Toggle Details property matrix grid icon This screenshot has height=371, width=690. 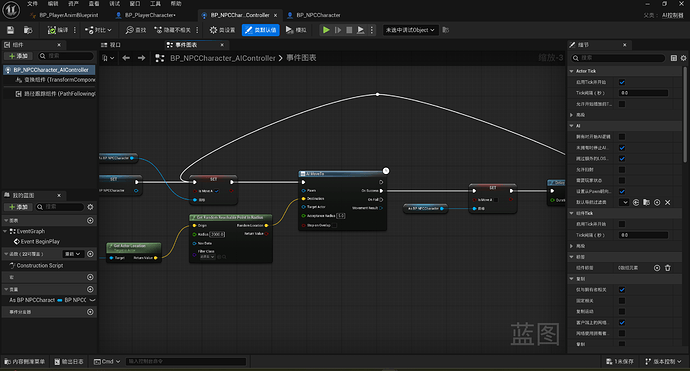[x=674, y=58]
